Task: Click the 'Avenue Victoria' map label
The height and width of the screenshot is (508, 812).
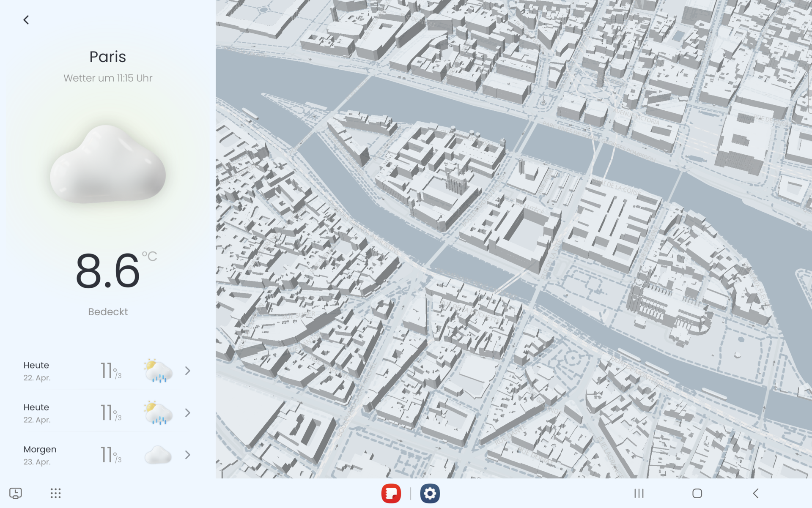Action: click(637, 117)
